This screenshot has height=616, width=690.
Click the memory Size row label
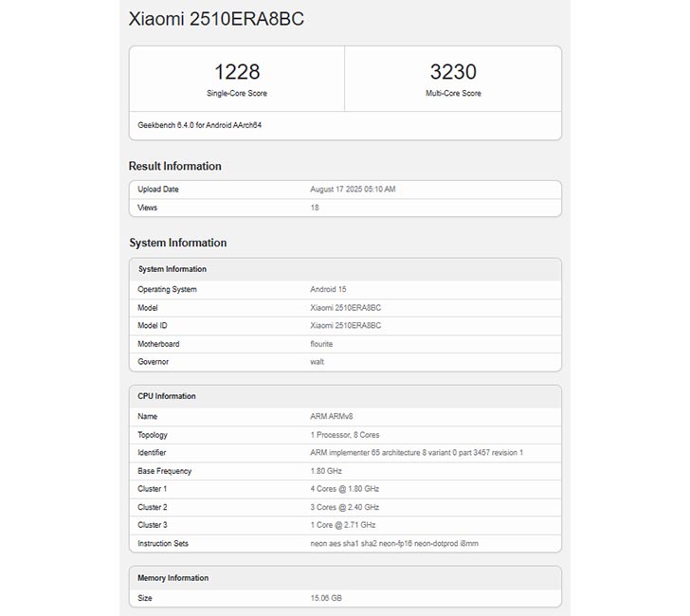(145, 598)
